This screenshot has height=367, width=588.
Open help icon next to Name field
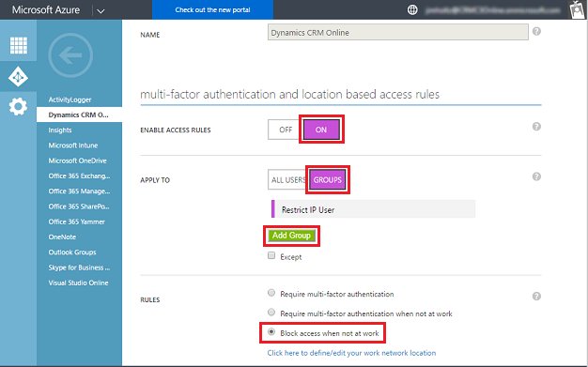(536, 32)
